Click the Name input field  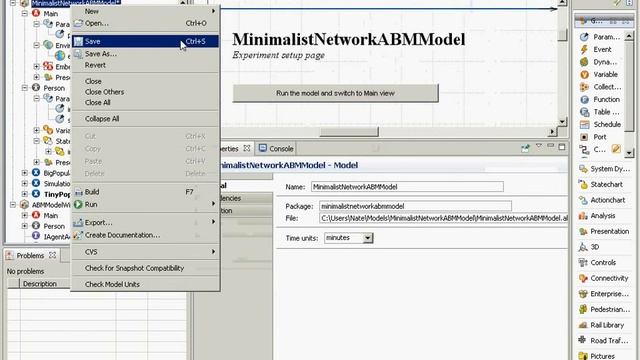click(407, 187)
